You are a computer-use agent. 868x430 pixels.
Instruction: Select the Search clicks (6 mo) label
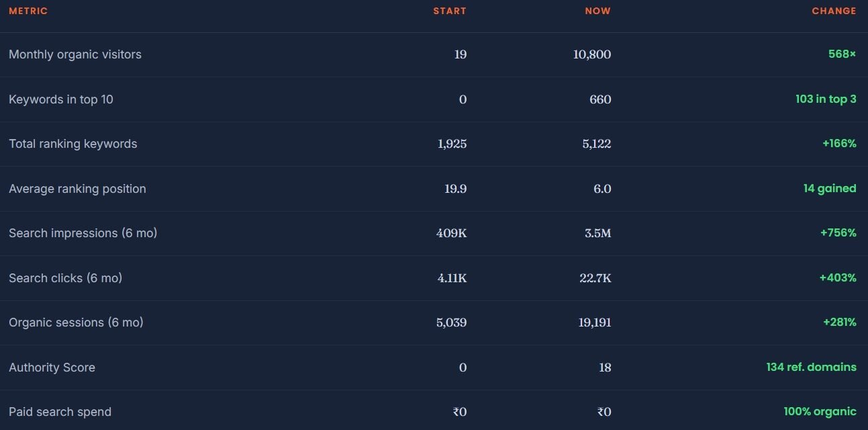tap(66, 278)
